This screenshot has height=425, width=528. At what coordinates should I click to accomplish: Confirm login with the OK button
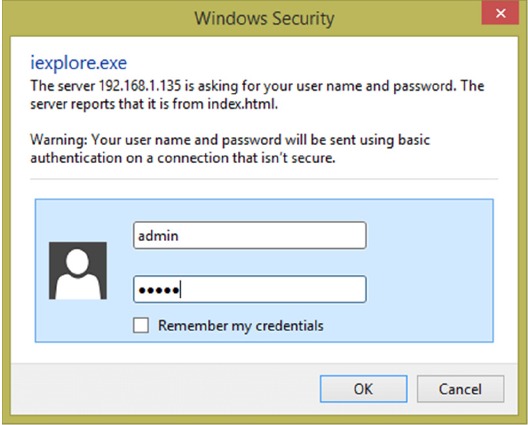[x=363, y=389]
